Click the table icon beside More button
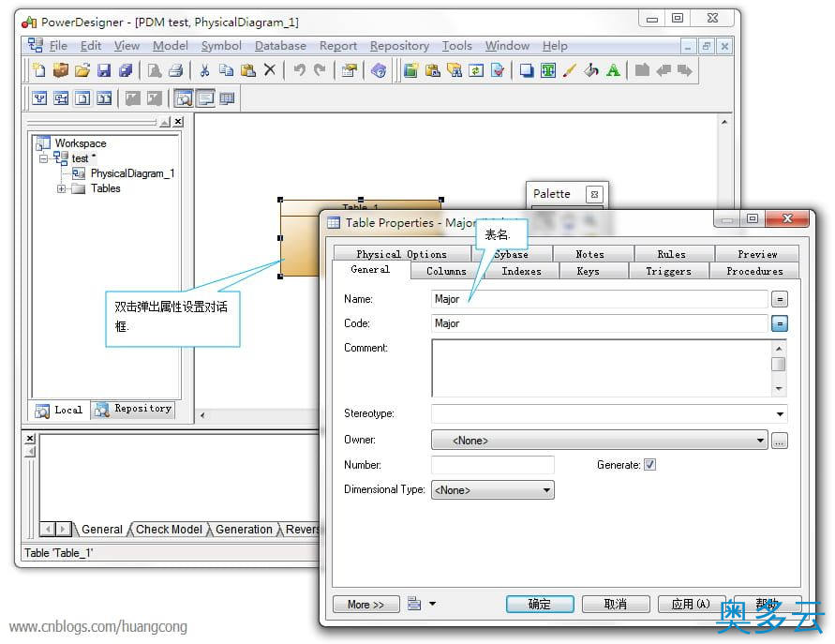 [414, 604]
